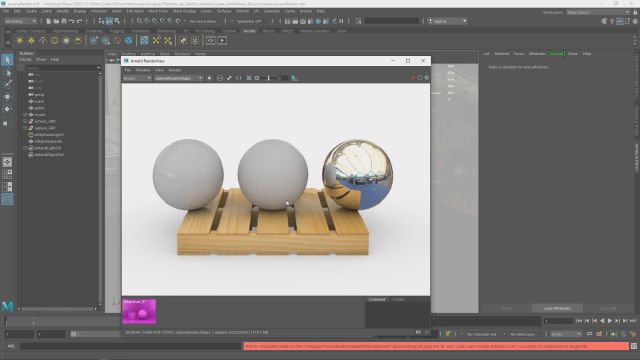This screenshot has width=640, height=360.
Task: Select the Lasso select tool
Action: click(7, 73)
